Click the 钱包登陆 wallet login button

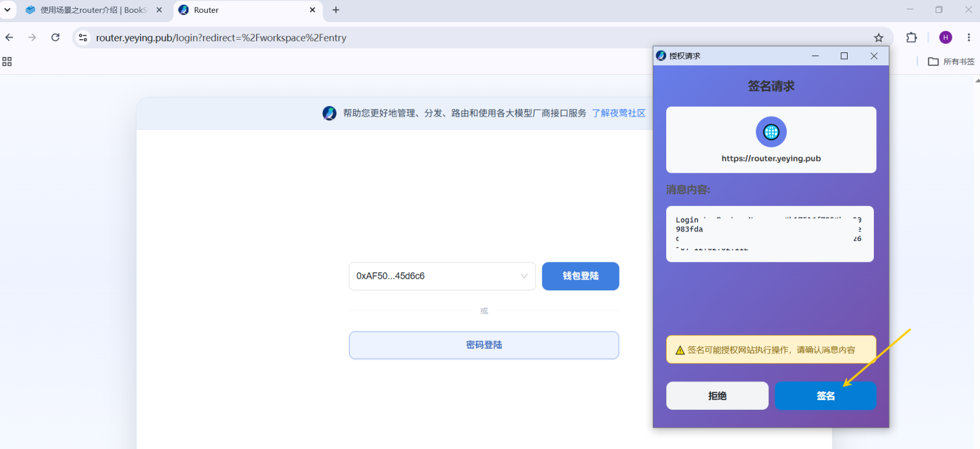(580, 276)
